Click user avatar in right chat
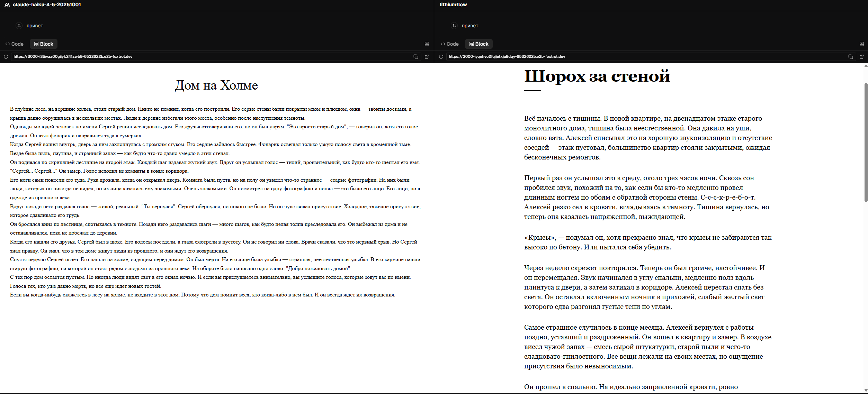This screenshot has width=868, height=394. [454, 26]
